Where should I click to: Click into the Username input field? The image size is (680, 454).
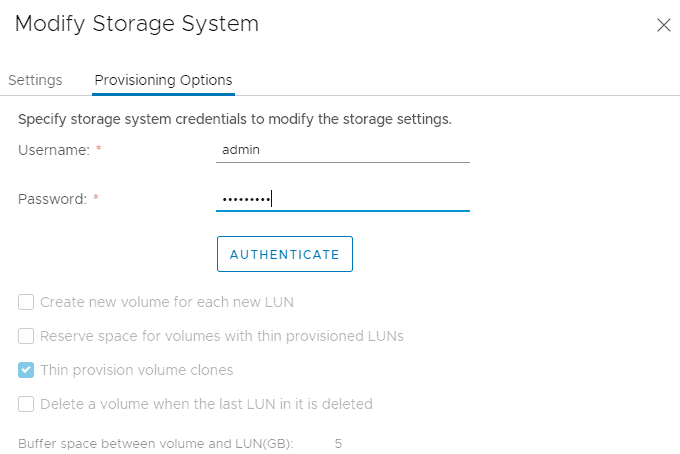tap(343, 149)
